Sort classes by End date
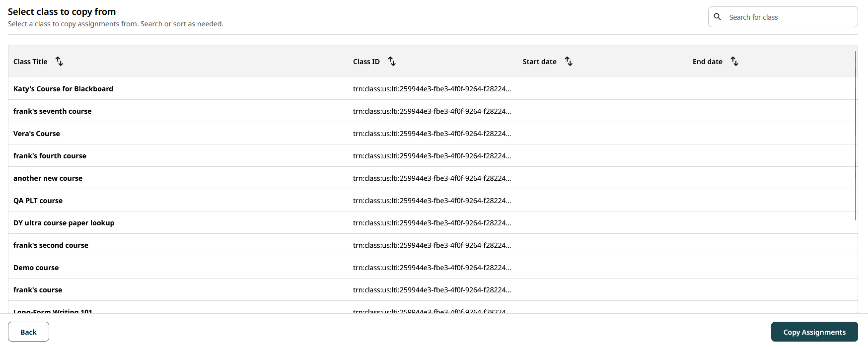Image resolution: width=868 pixels, height=349 pixels. click(x=735, y=61)
